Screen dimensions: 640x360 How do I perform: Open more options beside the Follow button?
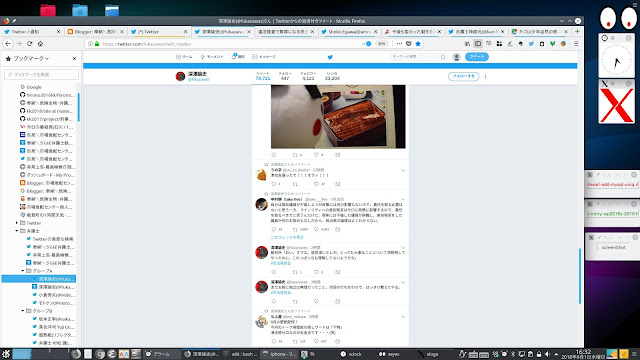pyautogui.click(x=485, y=76)
